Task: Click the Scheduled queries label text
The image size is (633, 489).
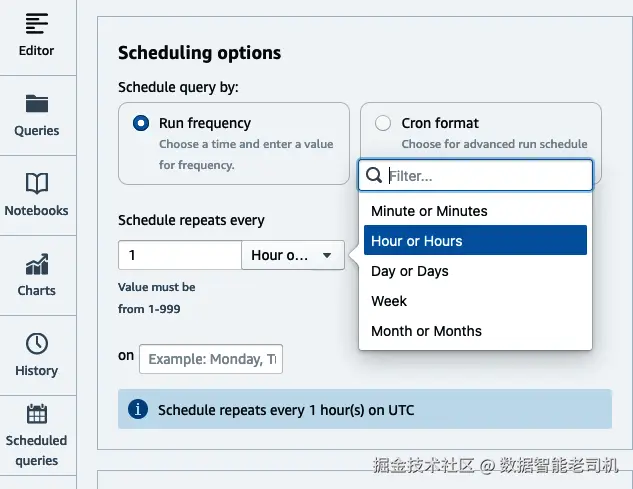Action: pyautogui.click(x=37, y=450)
